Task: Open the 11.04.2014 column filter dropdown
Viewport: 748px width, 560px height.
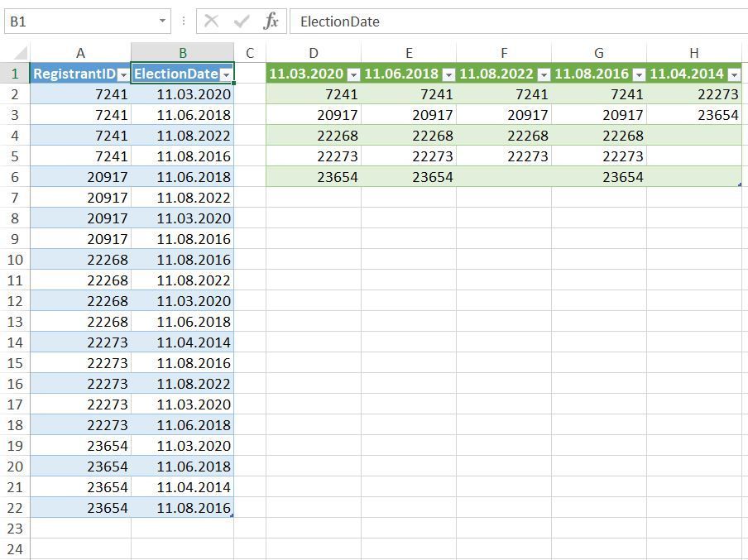Action: click(x=734, y=75)
